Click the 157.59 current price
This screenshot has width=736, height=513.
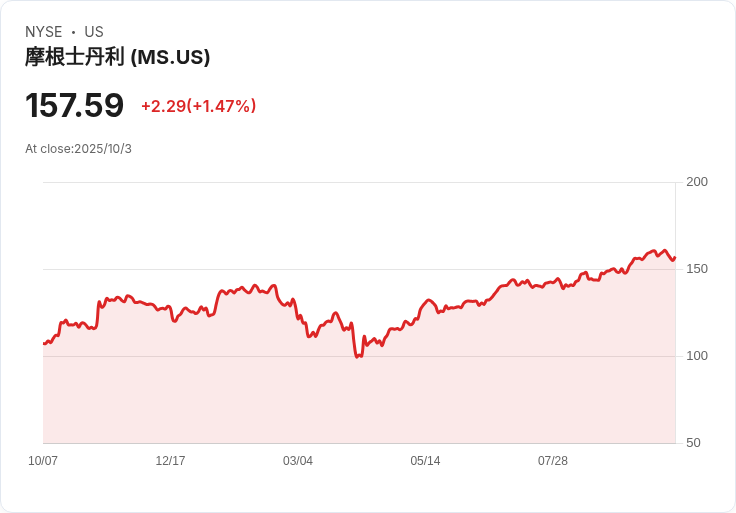tap(75, 105)
